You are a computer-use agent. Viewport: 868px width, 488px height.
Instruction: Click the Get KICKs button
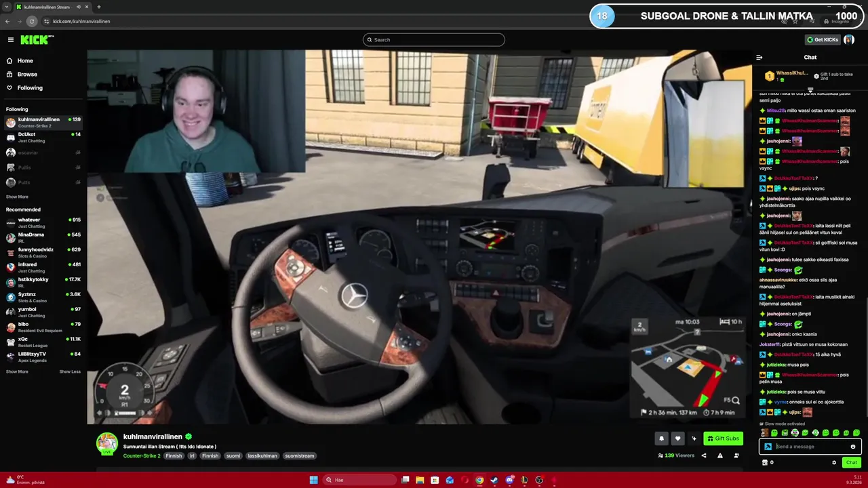click(822, 40)
